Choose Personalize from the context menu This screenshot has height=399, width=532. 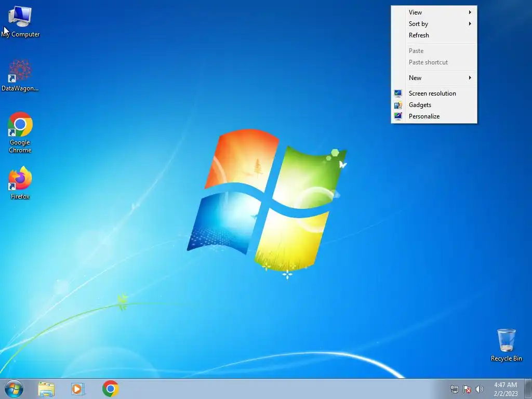click(x=434, y=116)
